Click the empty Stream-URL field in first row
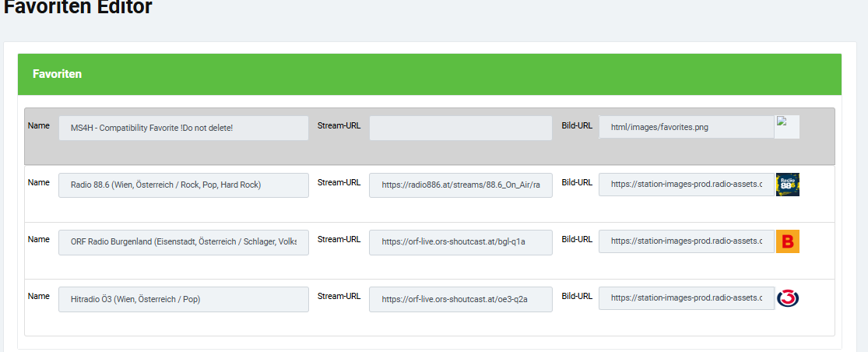 click(461, 128)
